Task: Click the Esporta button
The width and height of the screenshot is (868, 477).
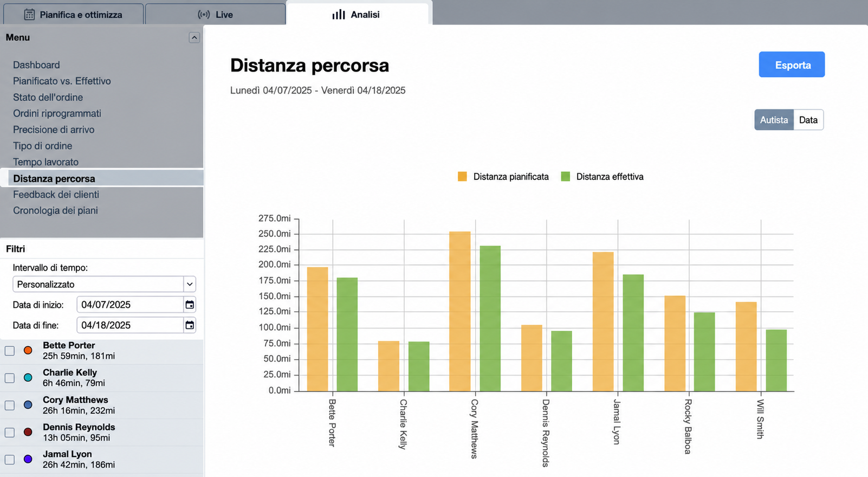Action: [x=792, y=65]
